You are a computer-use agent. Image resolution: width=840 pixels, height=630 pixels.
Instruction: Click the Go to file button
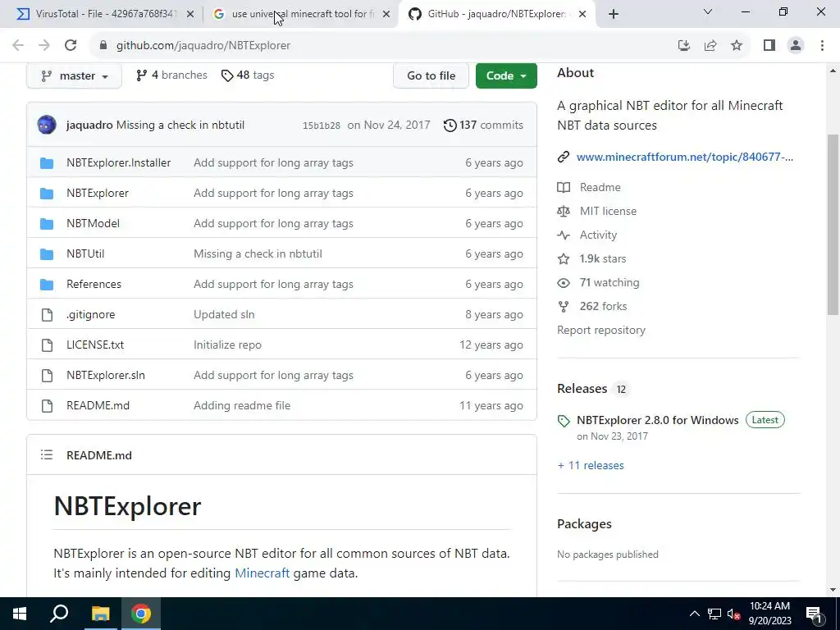[431, 75]
